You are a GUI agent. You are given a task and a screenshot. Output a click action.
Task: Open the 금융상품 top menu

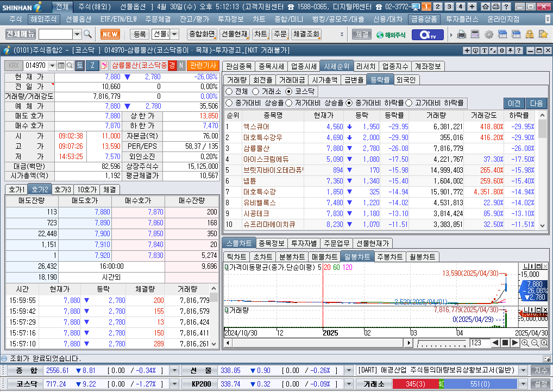coord(424,19)
